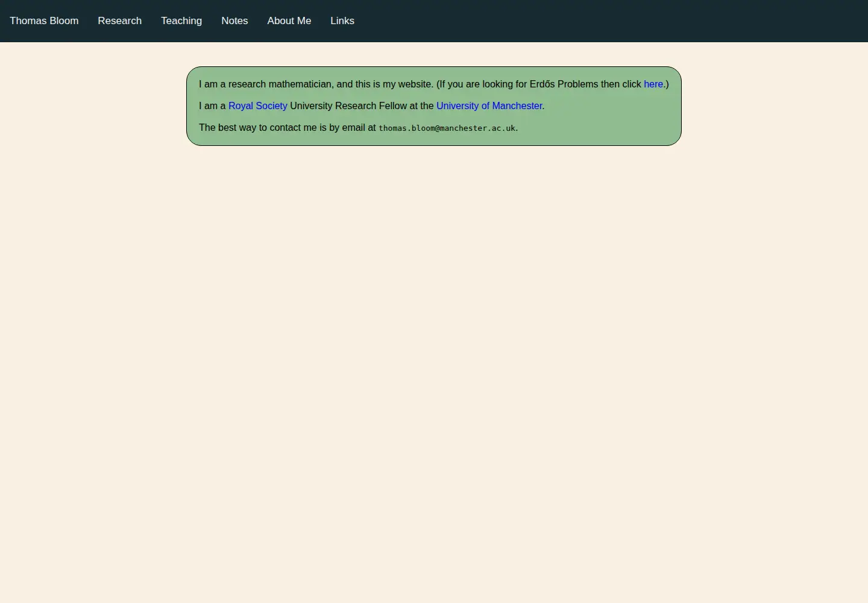Click 'The best way to contact me' text
868x603 pixels.
[x=257, y=128]
